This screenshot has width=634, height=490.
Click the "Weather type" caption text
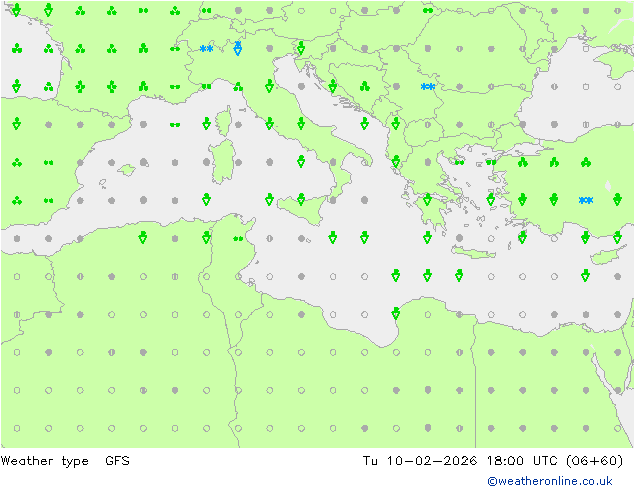[44, 461]
